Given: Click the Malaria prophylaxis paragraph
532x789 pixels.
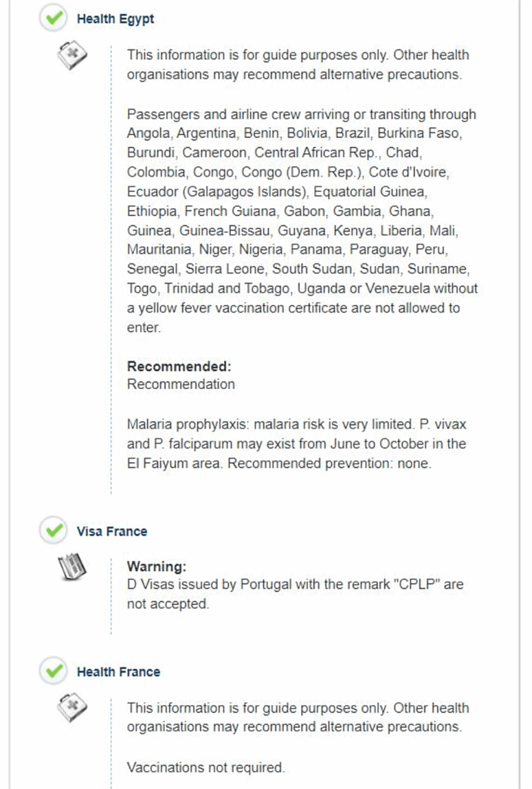Looking at the screenshot, I should (x=296, y=445).
